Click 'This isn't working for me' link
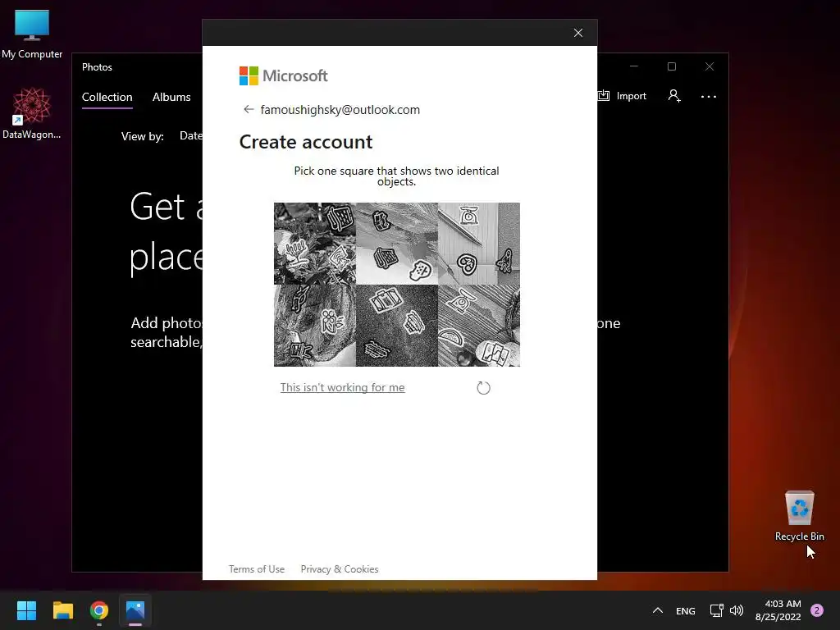 coord(342,387)
